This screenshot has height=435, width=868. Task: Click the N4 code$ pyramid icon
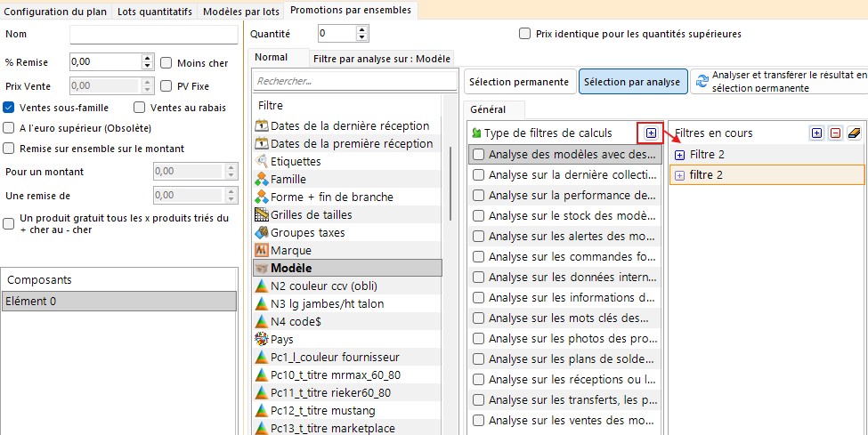click(261, 321)
